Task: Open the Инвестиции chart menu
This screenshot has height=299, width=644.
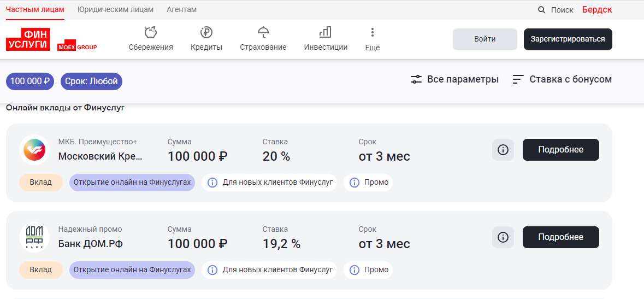Action: (x=326, y=39)
